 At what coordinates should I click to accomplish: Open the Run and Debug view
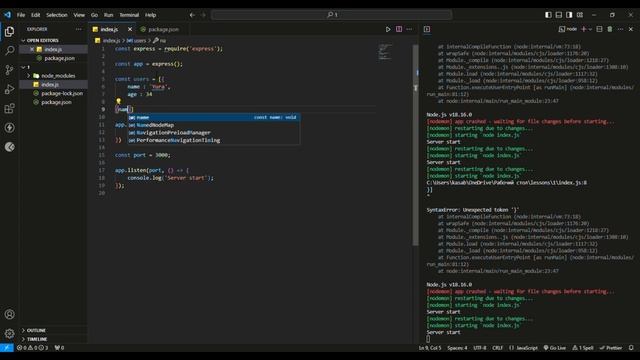pyautogui.click(x=9, y=89)
